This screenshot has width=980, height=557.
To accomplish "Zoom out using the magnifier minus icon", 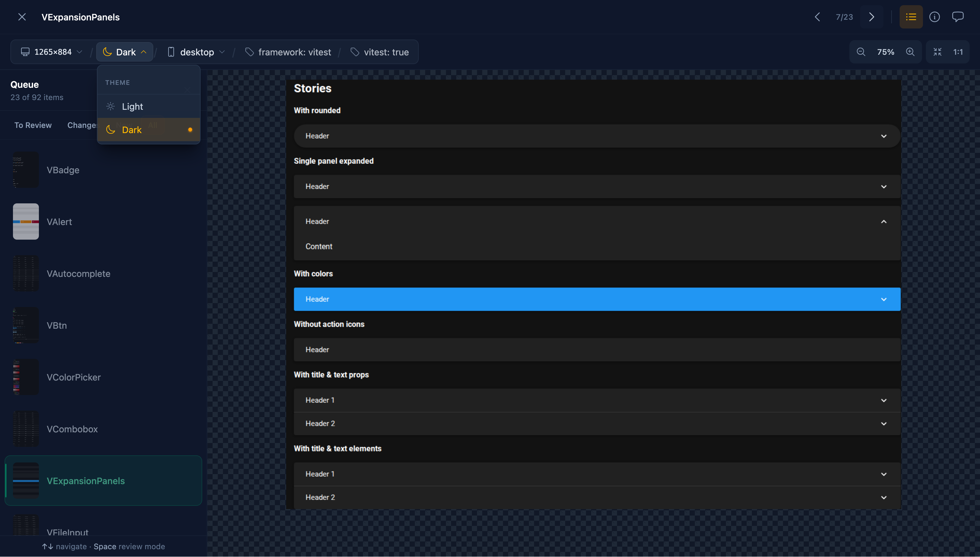I will click(x=861, y=51).
